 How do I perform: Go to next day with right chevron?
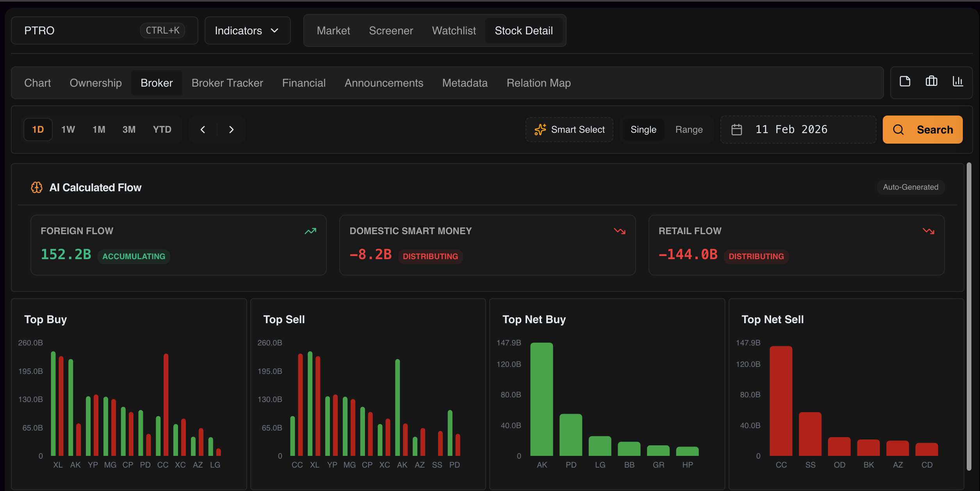[231, 130]
